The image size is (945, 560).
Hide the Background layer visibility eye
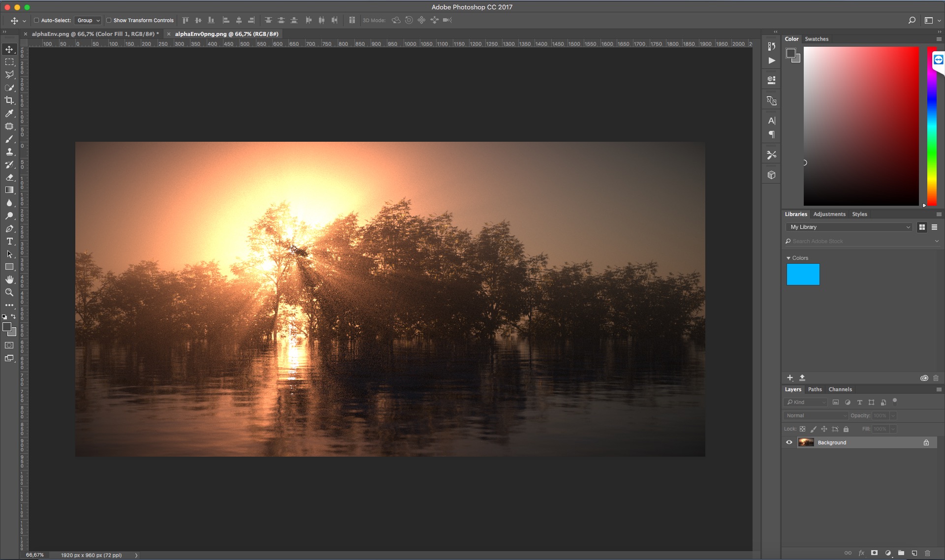tap(789, 442)
